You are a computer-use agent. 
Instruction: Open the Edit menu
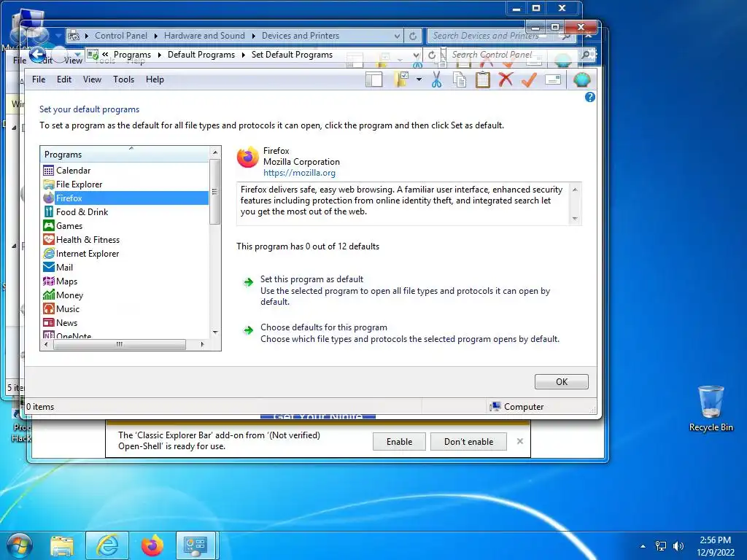tap(64, 79)
